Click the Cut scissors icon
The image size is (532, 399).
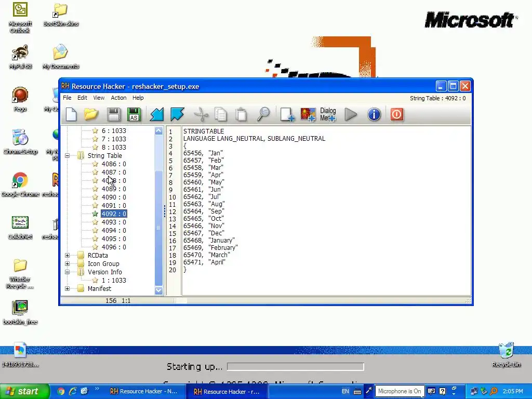pyautogui.click(x=201, y=114)
